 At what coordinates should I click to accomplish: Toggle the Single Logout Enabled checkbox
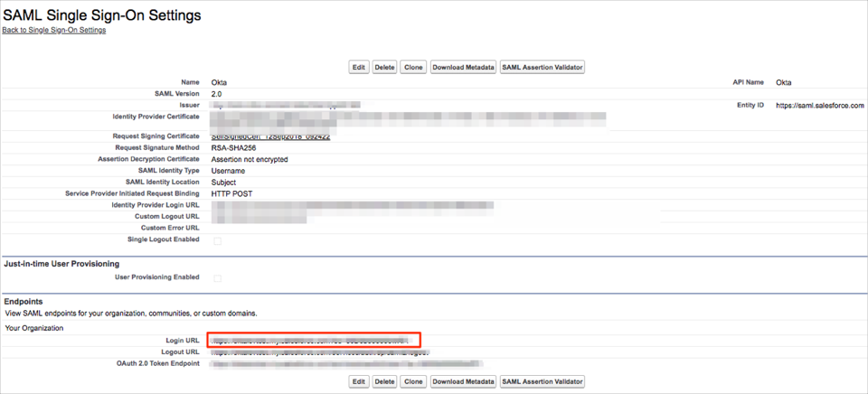coord(217,241)
